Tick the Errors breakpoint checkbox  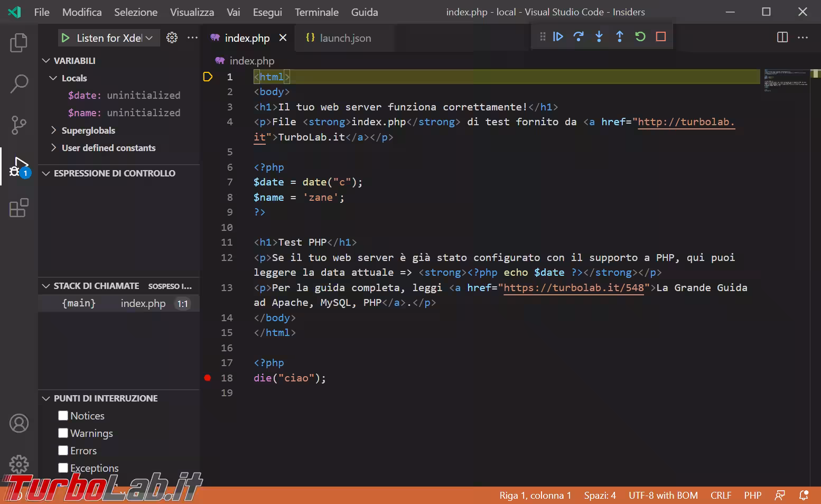tap(63, 451)
